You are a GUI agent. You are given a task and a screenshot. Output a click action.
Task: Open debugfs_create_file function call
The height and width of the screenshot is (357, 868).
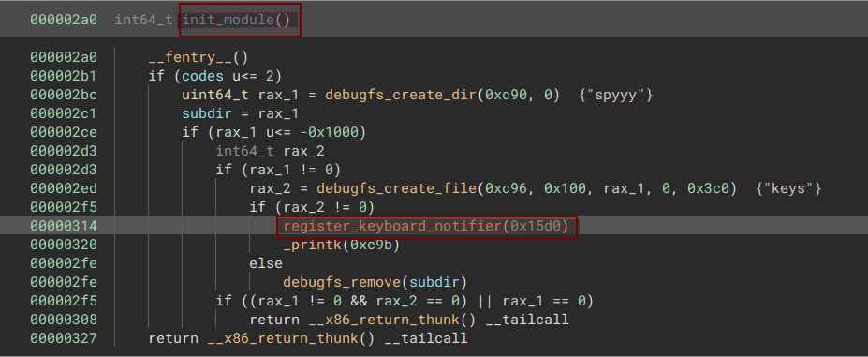pyautogui.click(x=396, y=189)
